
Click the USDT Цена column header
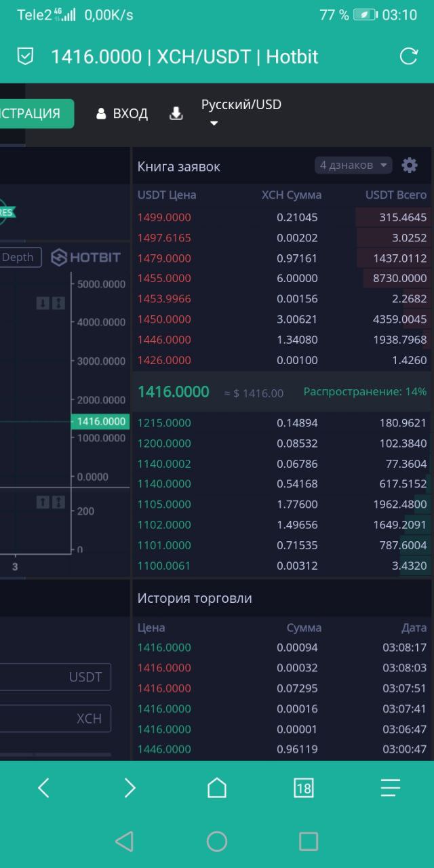tap(167, 195)
